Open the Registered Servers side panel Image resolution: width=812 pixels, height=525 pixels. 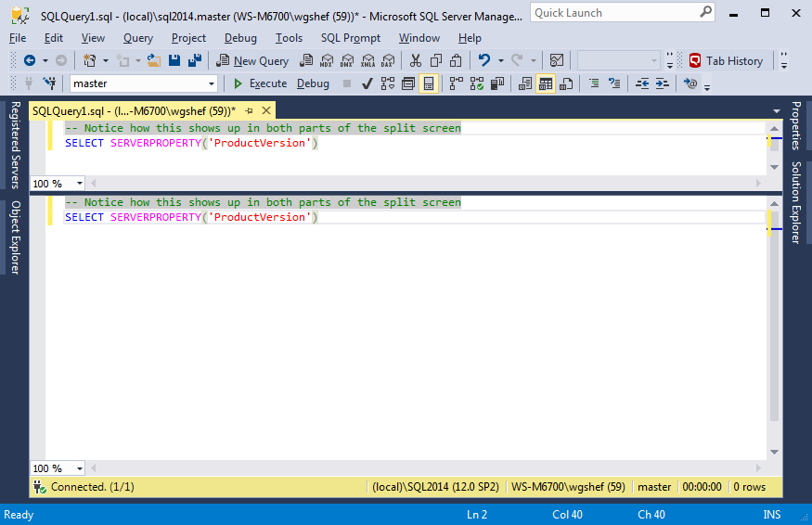16,145
